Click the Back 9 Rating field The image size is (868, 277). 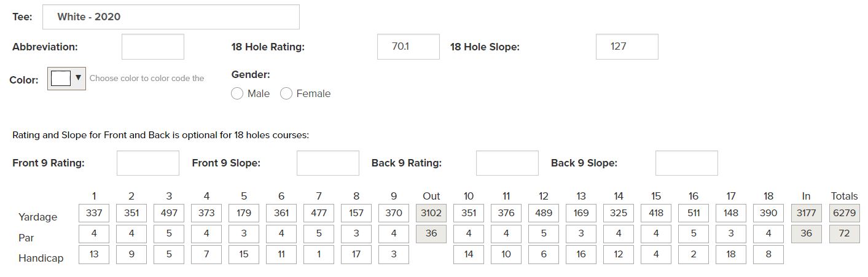point(507,163)
